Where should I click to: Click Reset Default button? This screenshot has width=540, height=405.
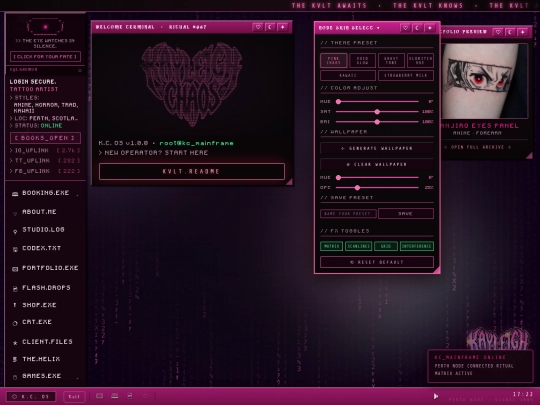(377, 262)
